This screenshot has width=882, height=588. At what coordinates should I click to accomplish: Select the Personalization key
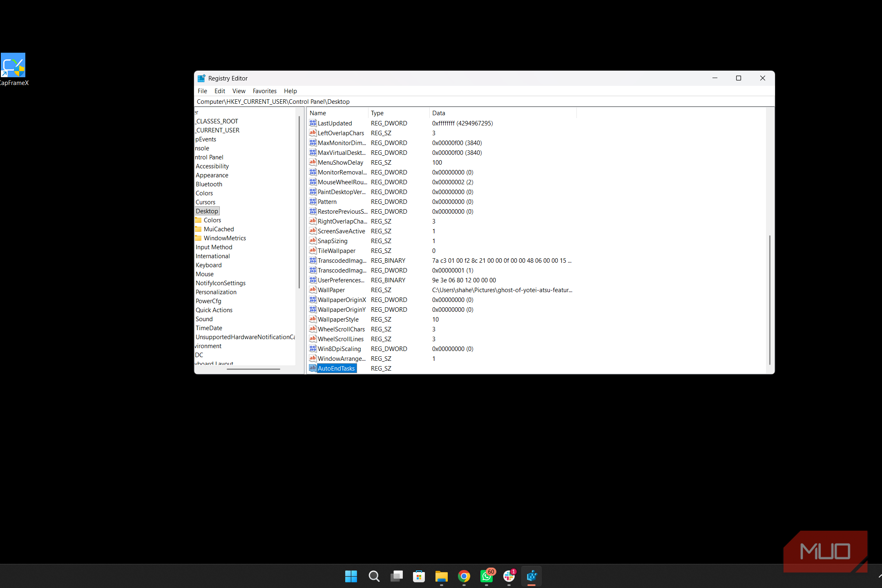point(216,292)
